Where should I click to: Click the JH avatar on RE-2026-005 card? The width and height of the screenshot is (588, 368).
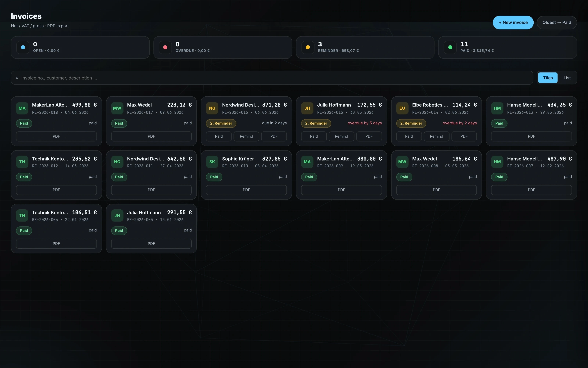[x=117, y=215]
